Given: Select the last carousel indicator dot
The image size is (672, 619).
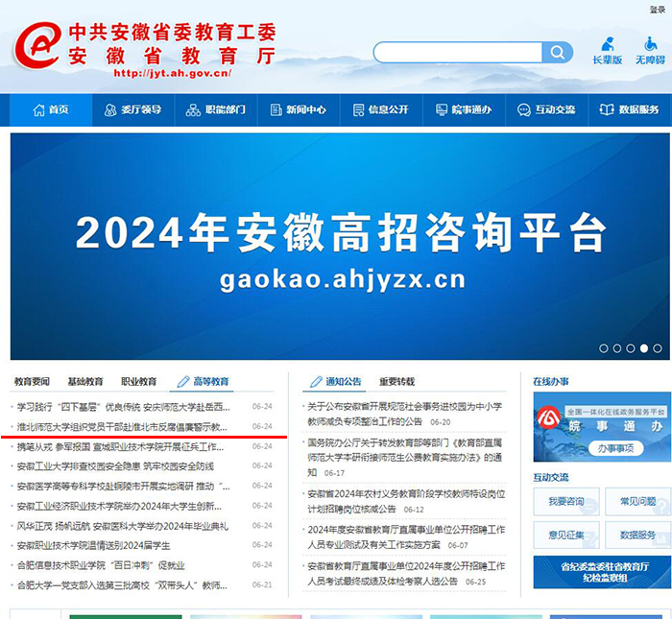Looking at the screenshot, I should pyautogui.click(x=658, y=348).
